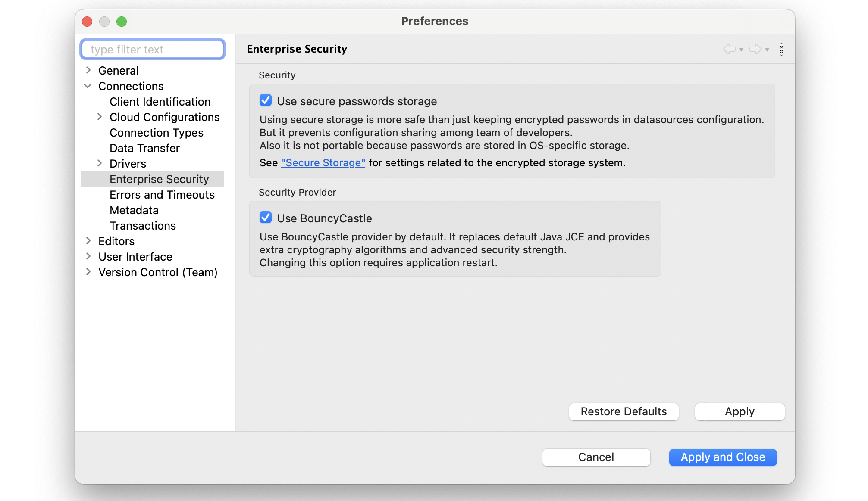Expand the Drivers tree item
Screen dimensions: 868x501
(100, 164)
